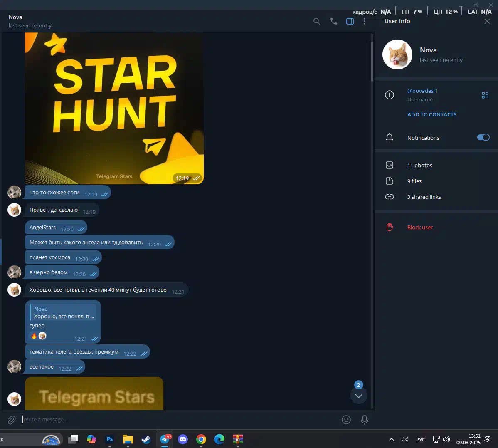Click ADD TO CONTACTS
The width and height of the screenshot is (498, 448).
(x=431, y=115)
